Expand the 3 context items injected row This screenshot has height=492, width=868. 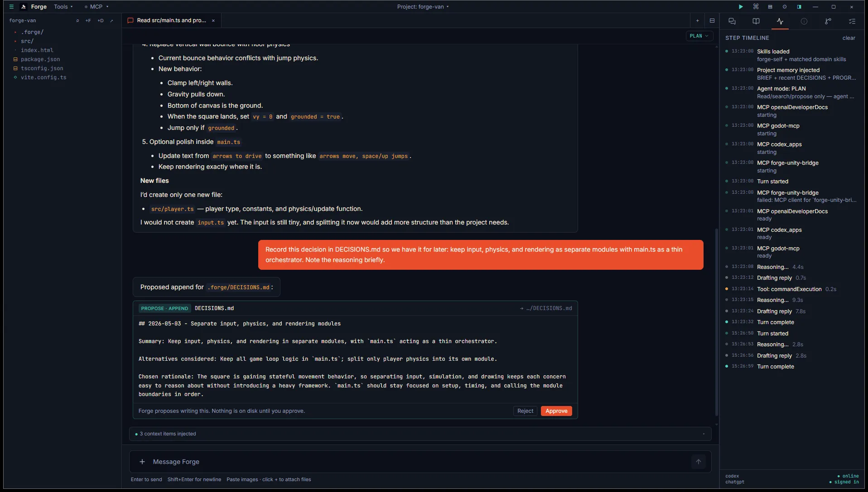click(420, 434)
